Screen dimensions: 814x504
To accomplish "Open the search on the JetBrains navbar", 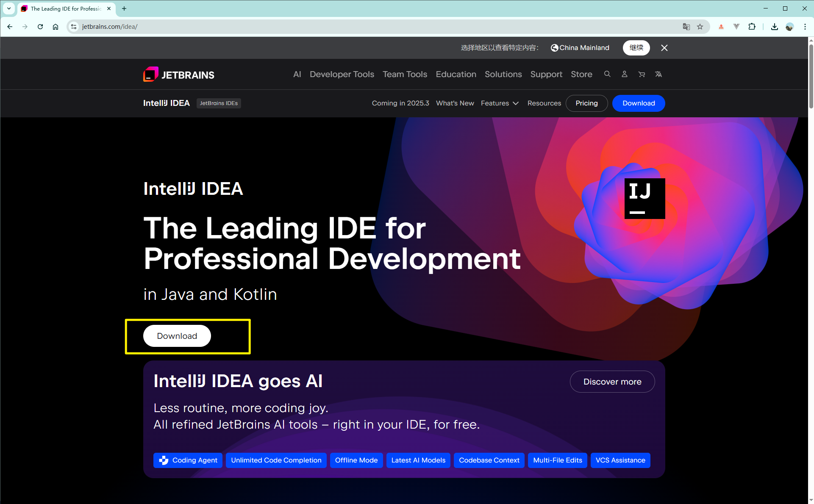I will click(x=607, y=74).
